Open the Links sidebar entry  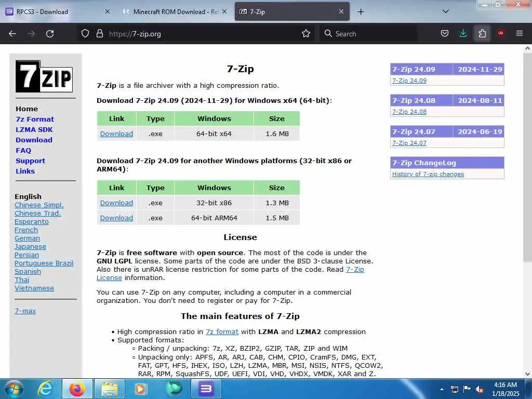pyautogui.click(x=25, y=171)
